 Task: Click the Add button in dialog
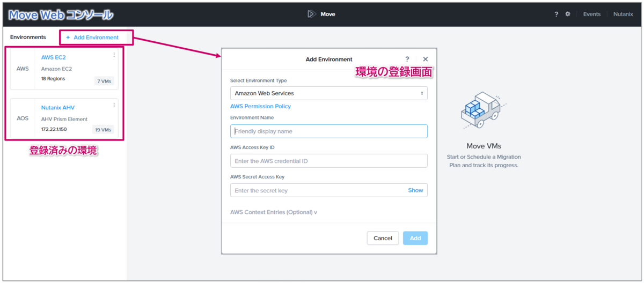click(415, 238)
